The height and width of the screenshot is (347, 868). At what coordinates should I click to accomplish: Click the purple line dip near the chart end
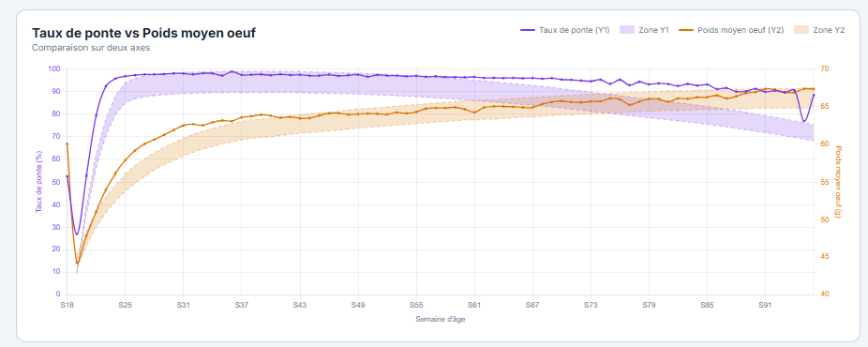[x=803, y=121]
